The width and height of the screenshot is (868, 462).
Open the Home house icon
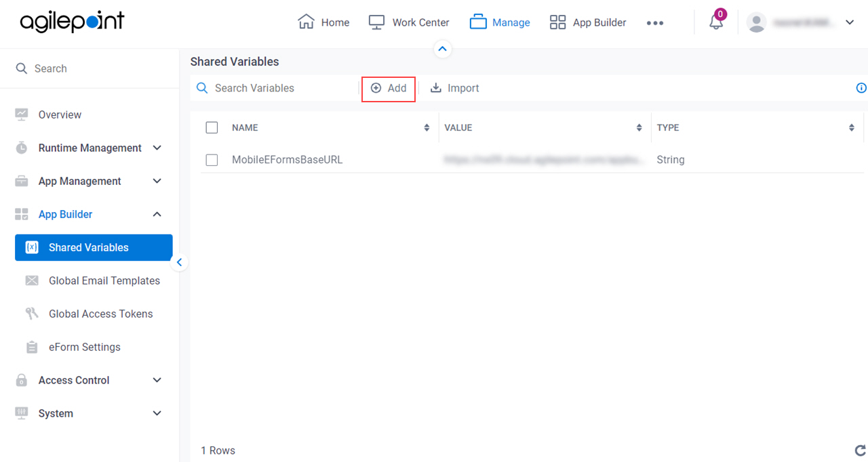pos(307,22)
